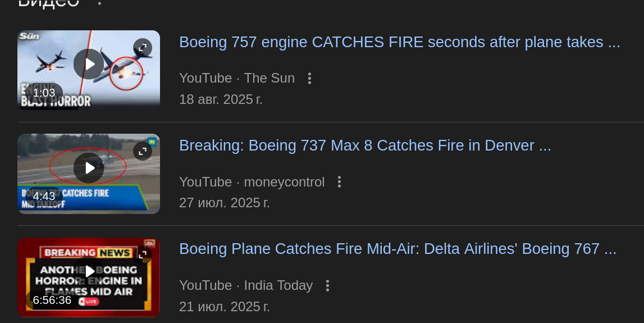Click the Sun logo on first thumbnail
The image size is (644, 323).
pos(29,37)
